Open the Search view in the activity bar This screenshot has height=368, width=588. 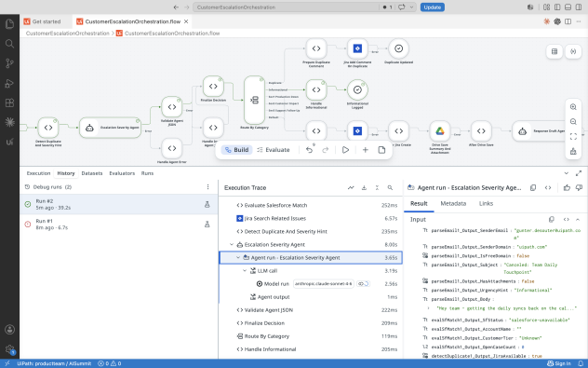click(9, 44)
